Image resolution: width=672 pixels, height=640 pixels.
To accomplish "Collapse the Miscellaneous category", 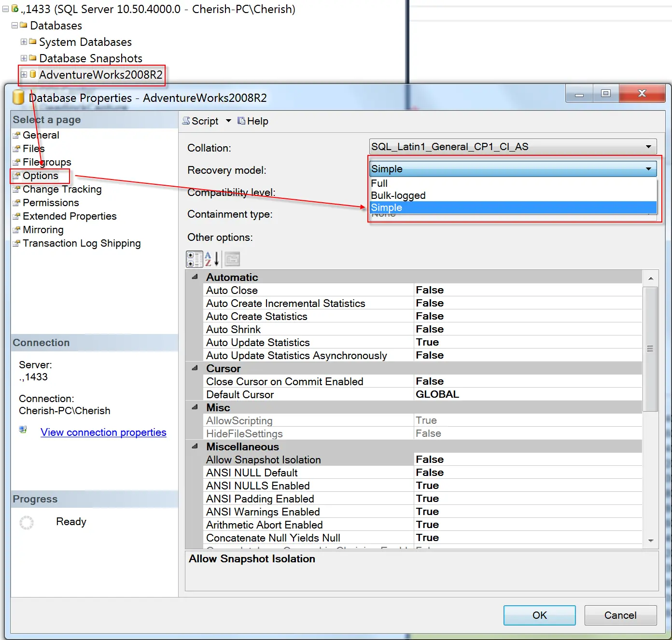I will pos(195,446).
